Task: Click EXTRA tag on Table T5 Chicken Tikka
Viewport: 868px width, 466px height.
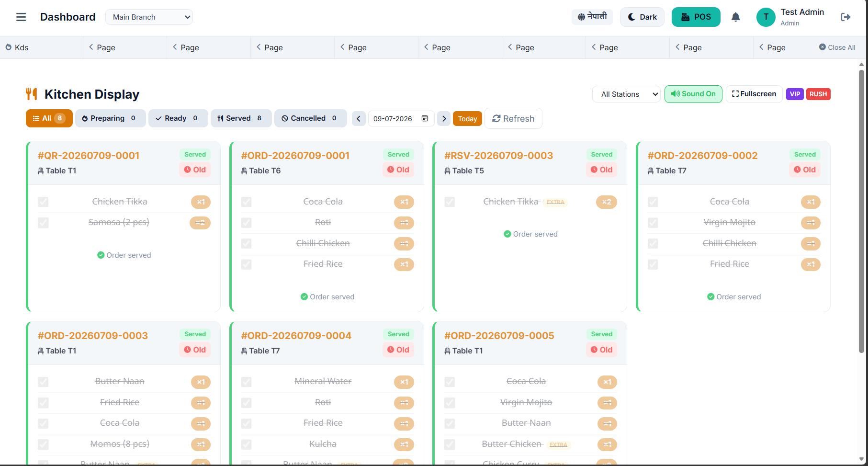Action: tap(555, 202)
